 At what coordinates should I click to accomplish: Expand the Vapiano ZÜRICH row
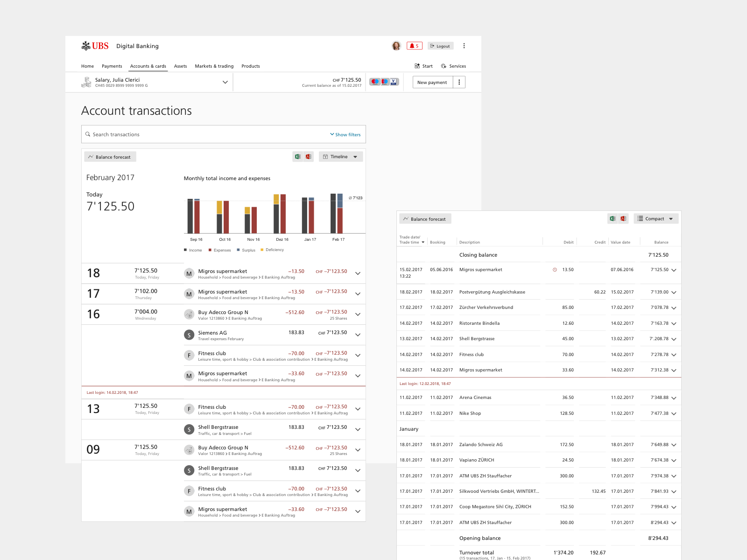click(x=674, y=460)
